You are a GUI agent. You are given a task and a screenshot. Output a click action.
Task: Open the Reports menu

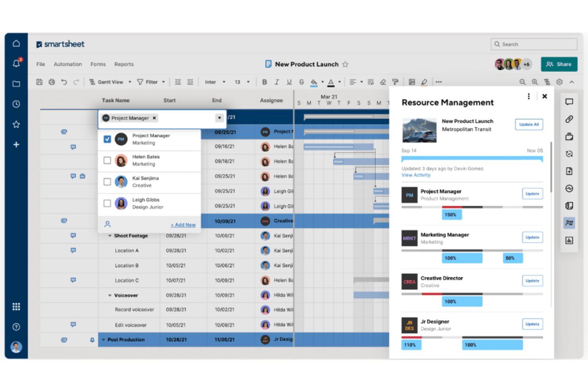[124, 64]
